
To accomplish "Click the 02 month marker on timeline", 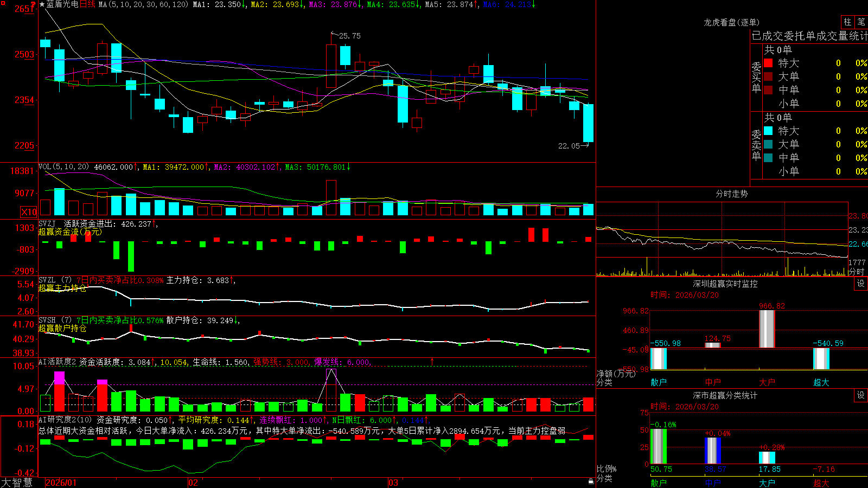I will click(x=193, y=483).
